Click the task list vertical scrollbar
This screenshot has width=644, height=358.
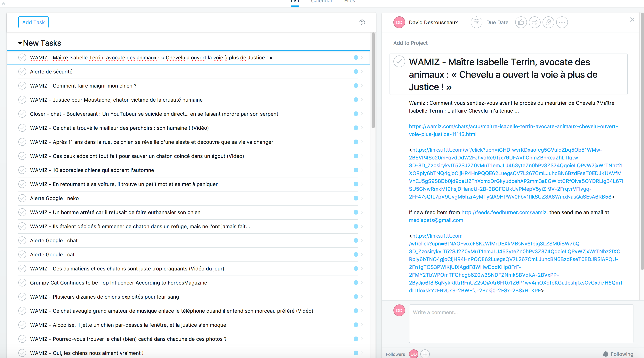pyautogui.click(x=373, y=80)
